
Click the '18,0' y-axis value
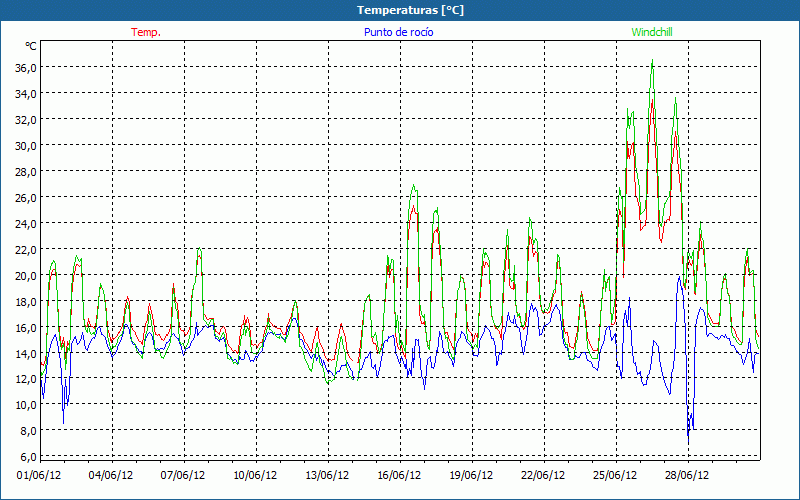coord(27,301)
